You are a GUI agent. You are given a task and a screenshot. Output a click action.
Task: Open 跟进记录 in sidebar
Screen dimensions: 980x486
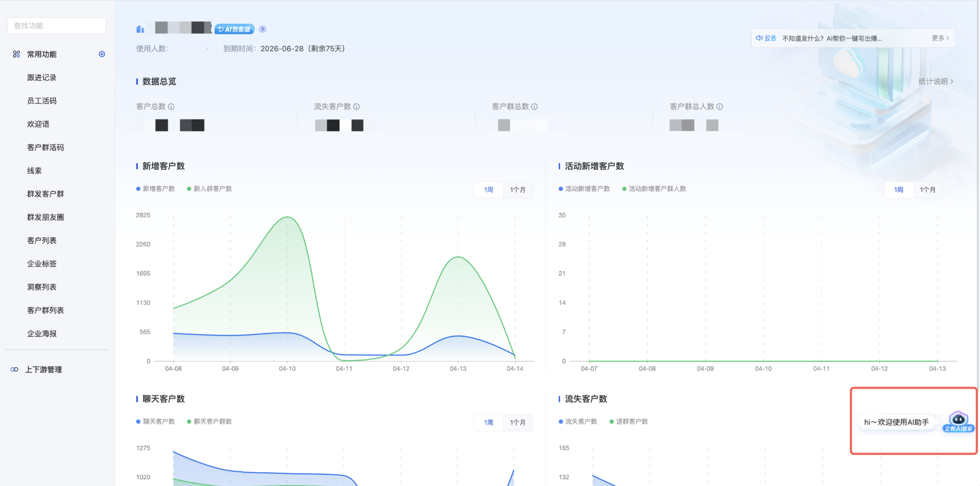[42, 78]
